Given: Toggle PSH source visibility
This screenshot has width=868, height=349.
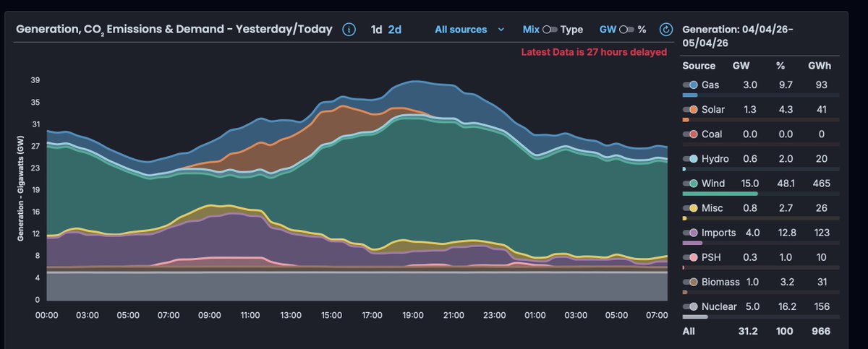Looking at the screenshot, I should (x=690, y=257).
